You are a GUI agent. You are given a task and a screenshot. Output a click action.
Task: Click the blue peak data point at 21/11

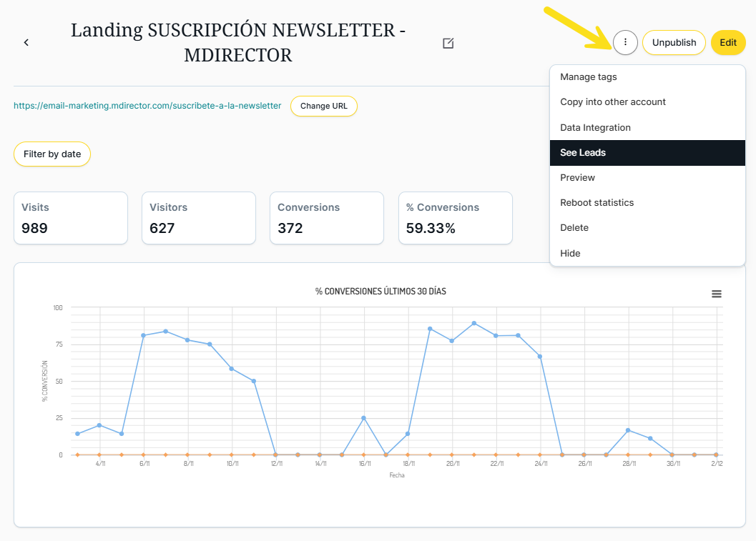pyautogui.click(x=474, y=323)
